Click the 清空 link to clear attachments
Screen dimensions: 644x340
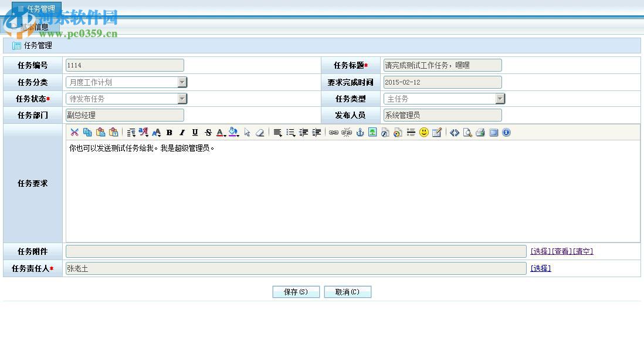click(x=584, y=251)
